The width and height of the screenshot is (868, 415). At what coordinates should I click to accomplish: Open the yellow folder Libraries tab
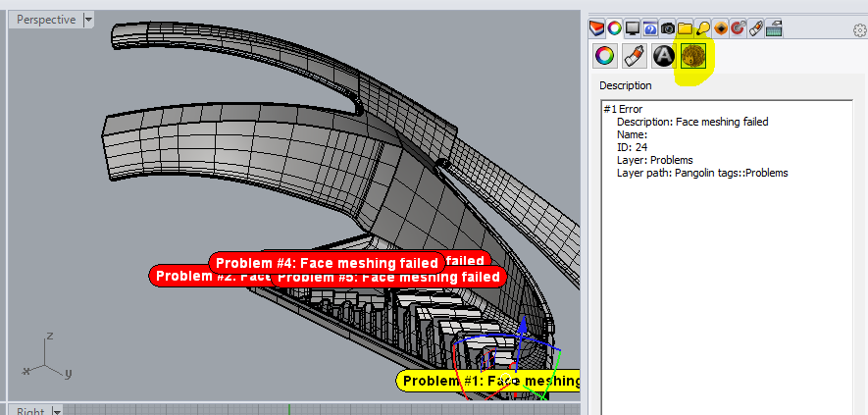686,28
